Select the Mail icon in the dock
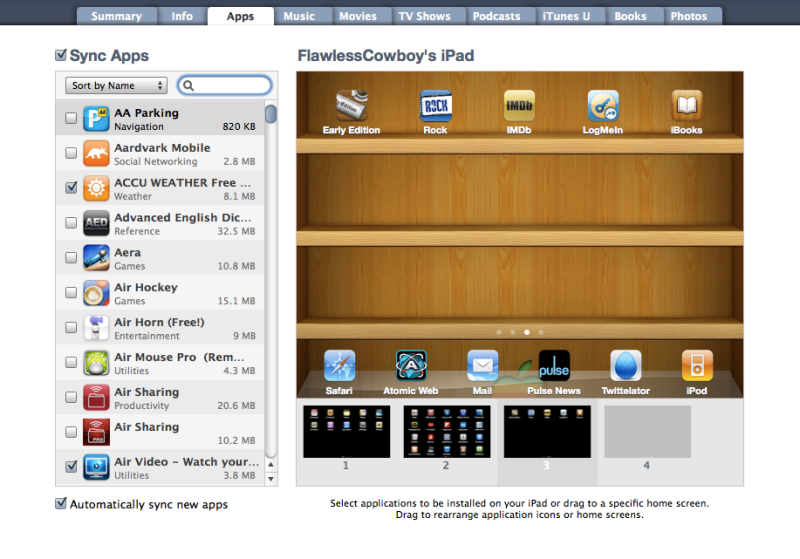 (x=482, y=365)
